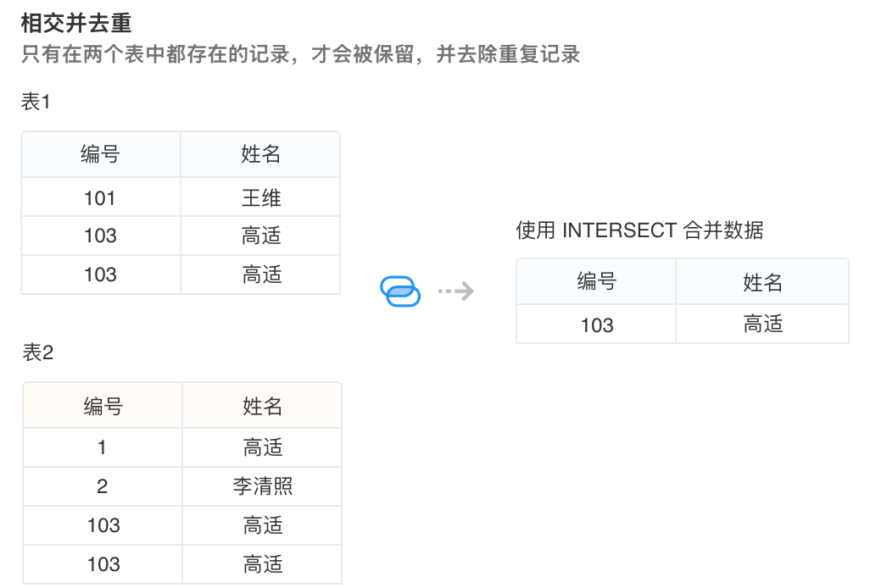
Task: Click the 使用 INTERSECT 合并数据 caption
Action: [x=639, y=230]
